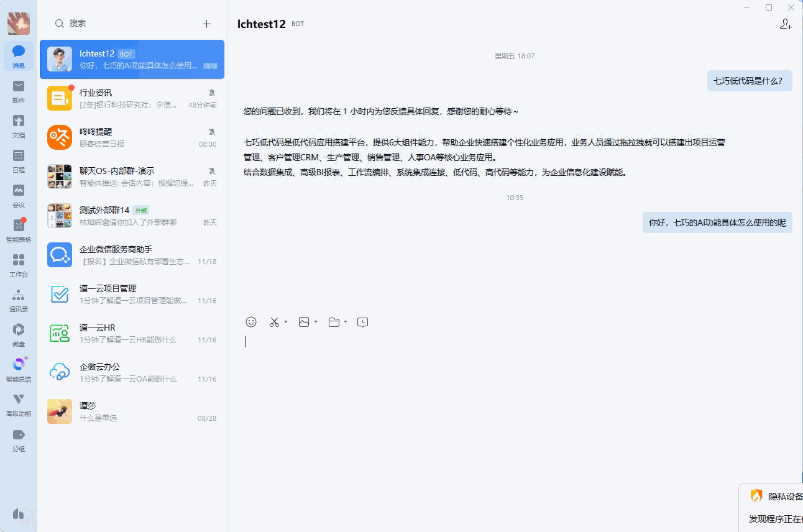Open the emoji picker in the chat input
The height and width of the screenshot is (532, 803).
(x=250, y=322)
